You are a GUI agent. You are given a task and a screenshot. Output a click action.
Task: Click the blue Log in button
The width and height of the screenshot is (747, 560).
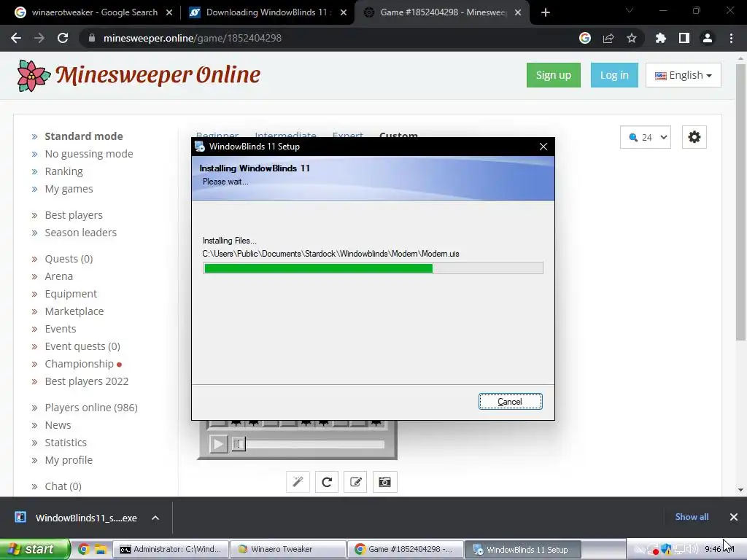coord(614,75)
